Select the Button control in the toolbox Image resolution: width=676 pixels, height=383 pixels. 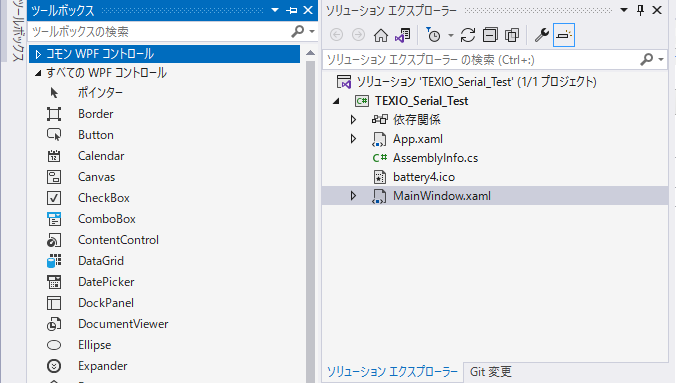point(96,135)
